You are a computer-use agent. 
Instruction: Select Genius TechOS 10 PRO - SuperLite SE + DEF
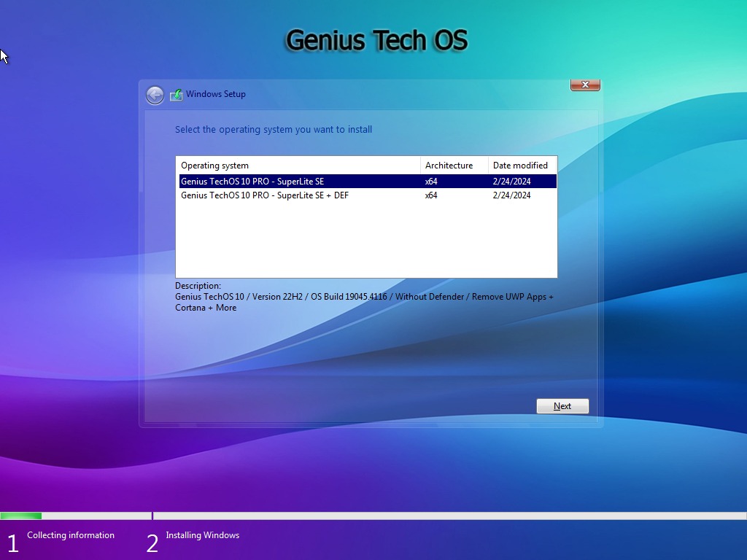(x=368, y=195)
